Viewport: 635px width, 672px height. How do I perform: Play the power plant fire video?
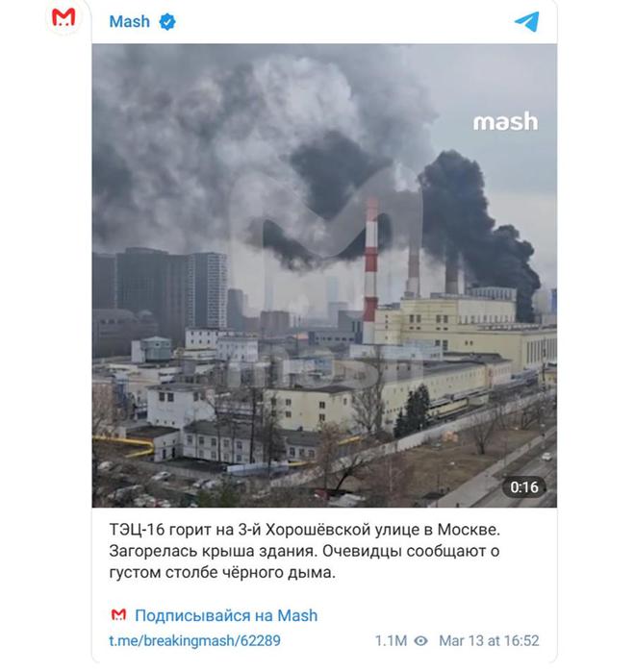(x=324, y=276)
